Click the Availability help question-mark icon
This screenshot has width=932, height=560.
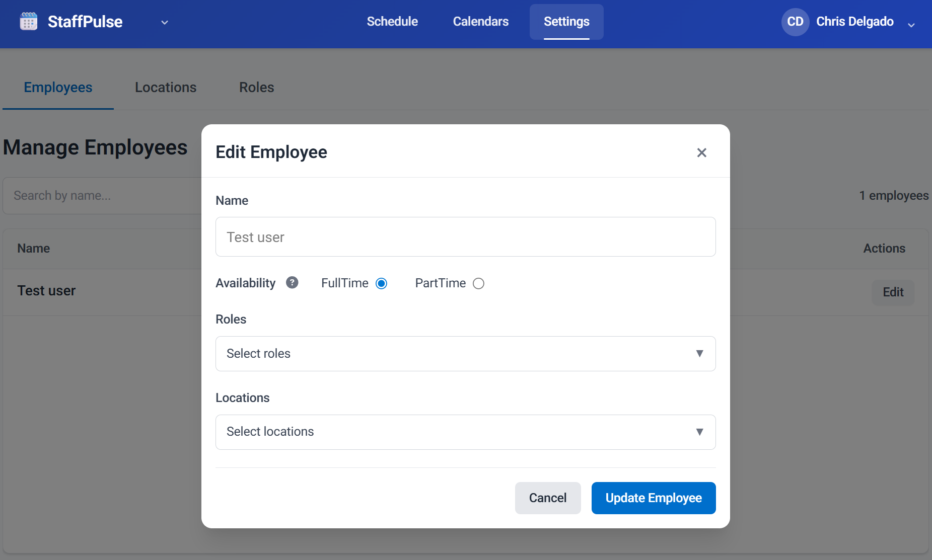(x=292, y=283)
